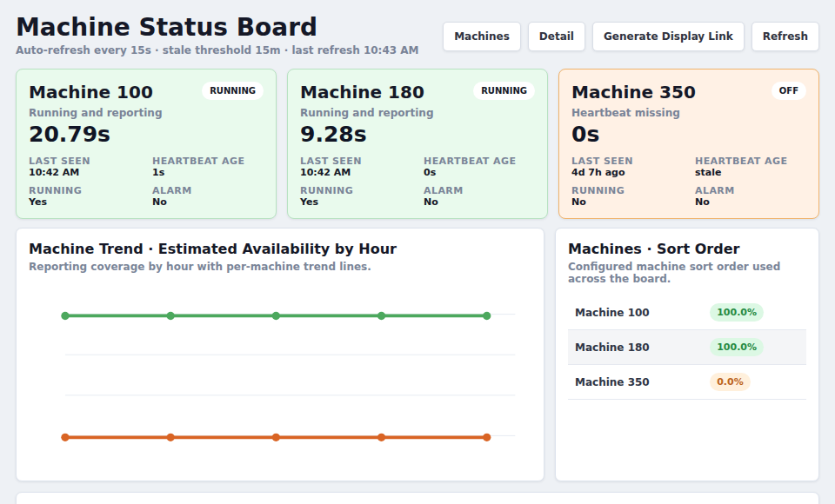Click 100.0% badge beside Machine 100
This screenshot has height=504, width=835.
[x=737, y=313]
